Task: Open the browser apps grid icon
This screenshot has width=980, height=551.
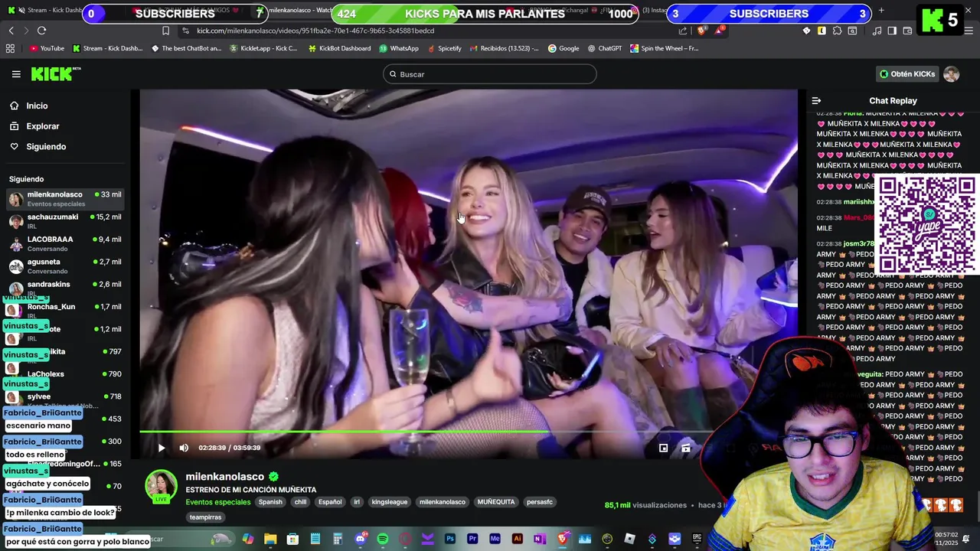Action: click(10, 48)
